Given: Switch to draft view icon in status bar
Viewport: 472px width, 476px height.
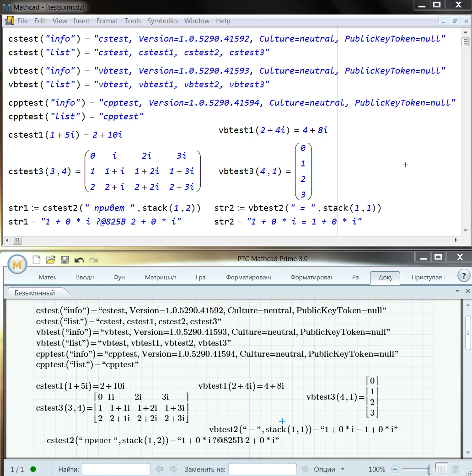Looking at the screenshot, I should pyautogui.click(x=456, y=469).
